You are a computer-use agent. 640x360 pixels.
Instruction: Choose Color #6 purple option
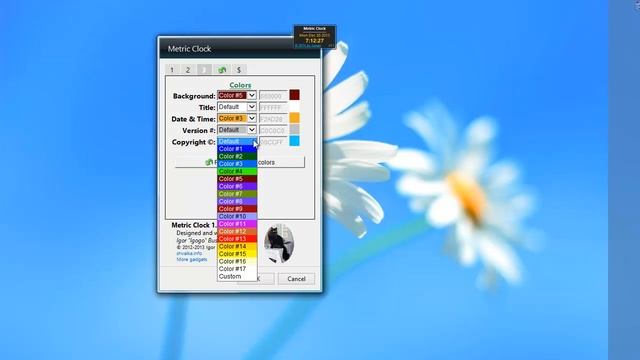[x=237, y=186]
